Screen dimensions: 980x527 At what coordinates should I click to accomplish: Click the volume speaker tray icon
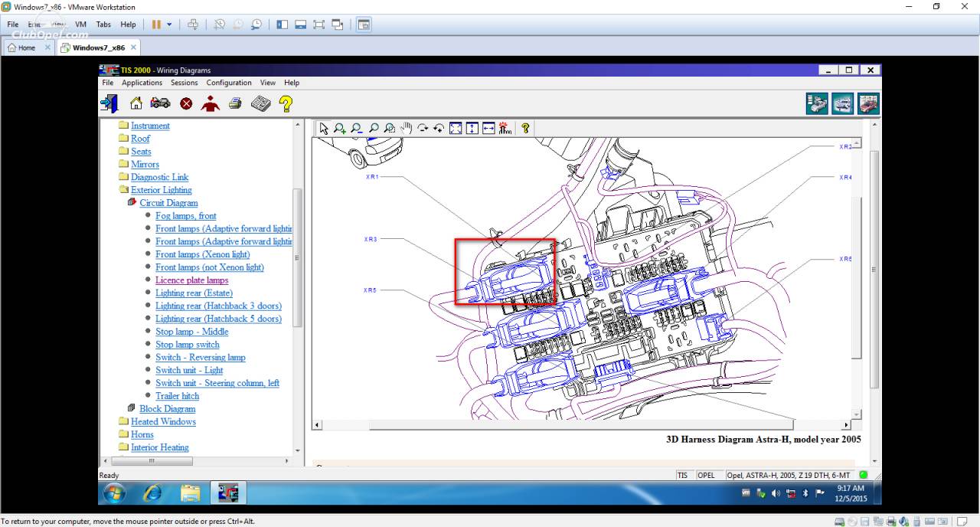[776, 493]
